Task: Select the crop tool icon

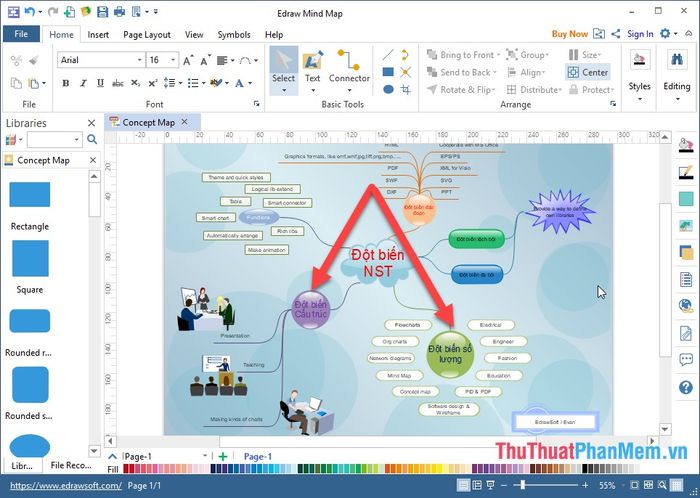Action: (405, 89)
